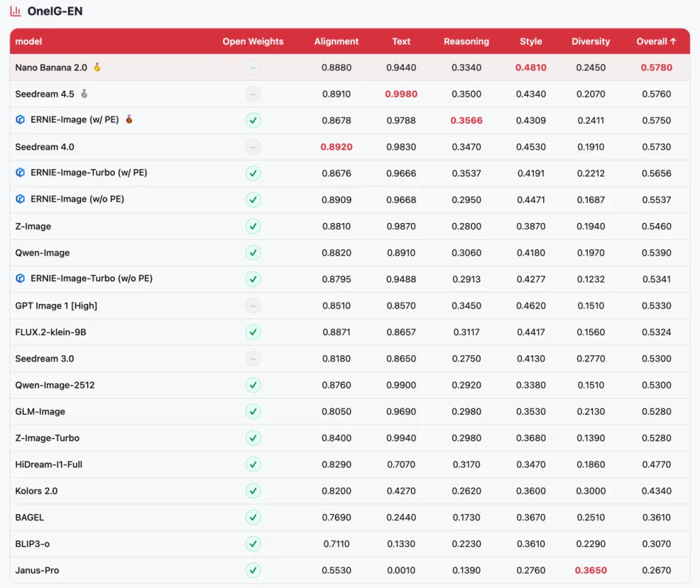
Task: Click the Open Weights column header
Action: (x=253, y=41)
